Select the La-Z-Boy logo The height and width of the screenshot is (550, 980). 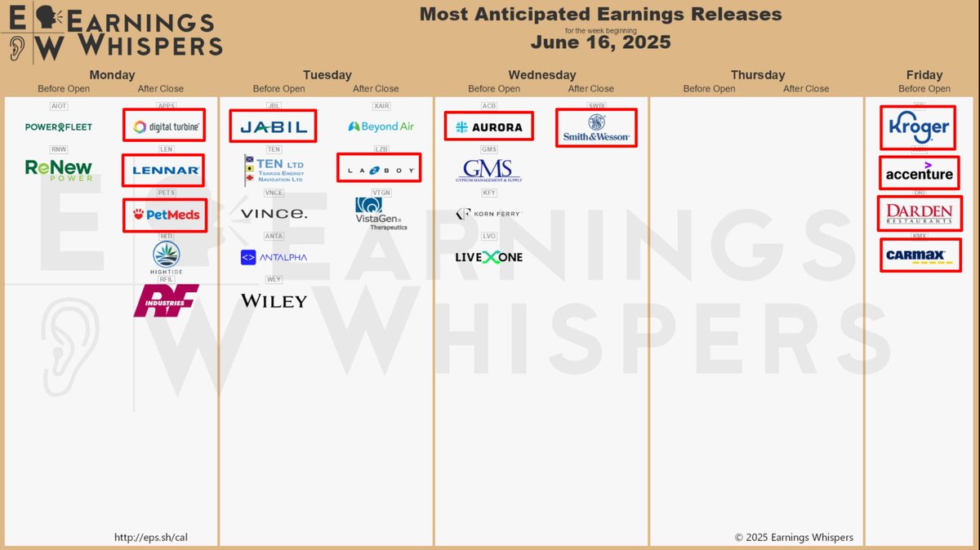click(381, 171)
